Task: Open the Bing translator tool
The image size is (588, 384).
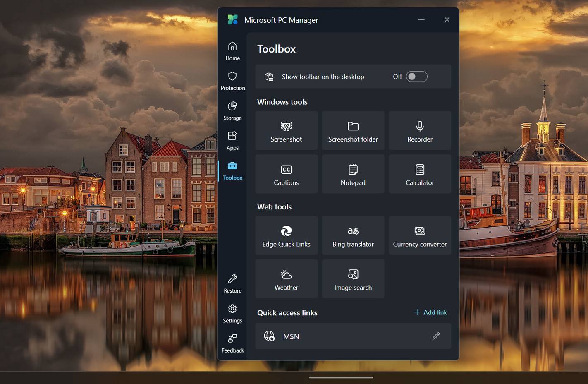Action: 353,235
